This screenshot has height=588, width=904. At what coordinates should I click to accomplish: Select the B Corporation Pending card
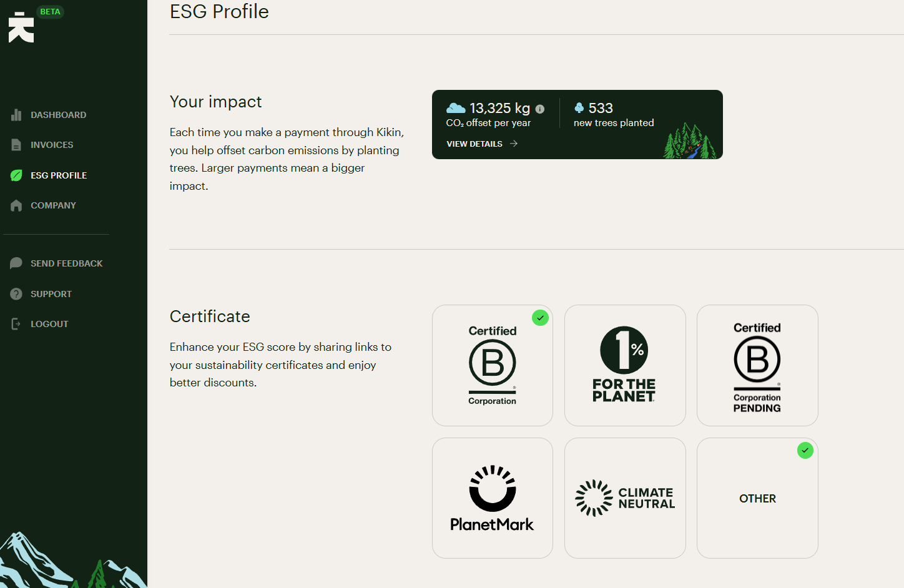pos(757,366)
